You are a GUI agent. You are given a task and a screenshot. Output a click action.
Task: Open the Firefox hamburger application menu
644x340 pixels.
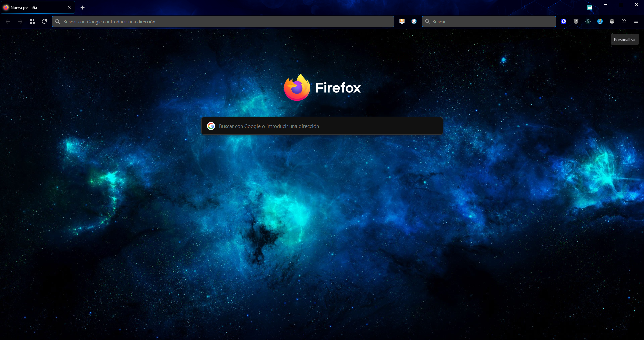(x=636, y=21)
